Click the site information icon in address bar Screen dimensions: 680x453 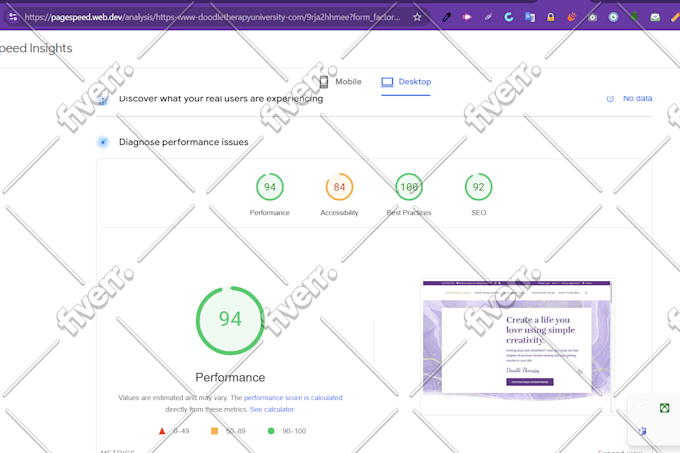coord(13,17)
